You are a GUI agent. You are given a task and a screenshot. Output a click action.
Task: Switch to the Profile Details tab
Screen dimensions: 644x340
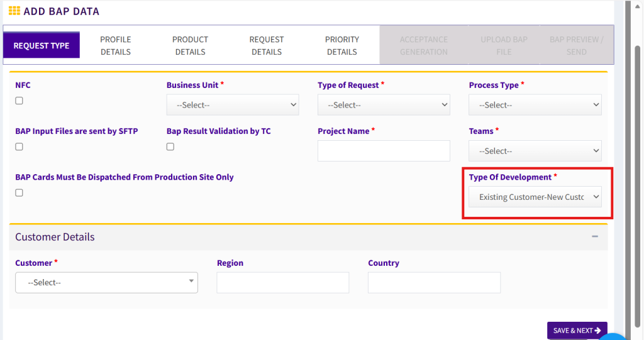click(116, 45)
